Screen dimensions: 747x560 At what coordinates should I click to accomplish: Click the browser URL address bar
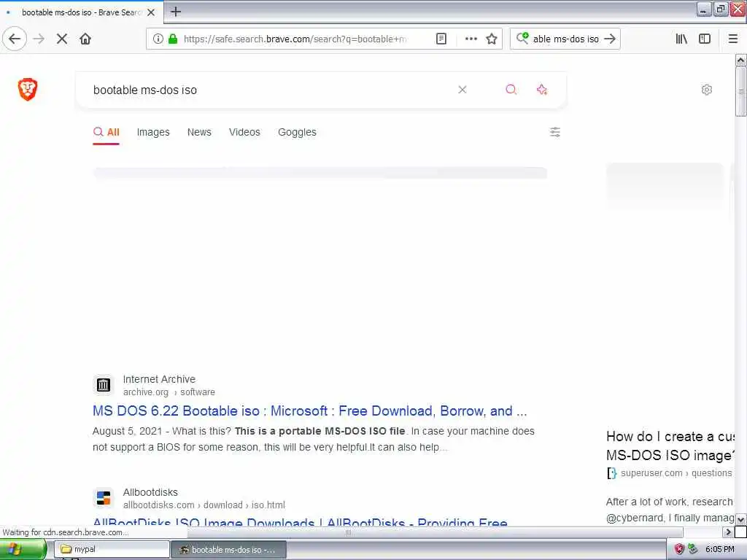point(295,39)
